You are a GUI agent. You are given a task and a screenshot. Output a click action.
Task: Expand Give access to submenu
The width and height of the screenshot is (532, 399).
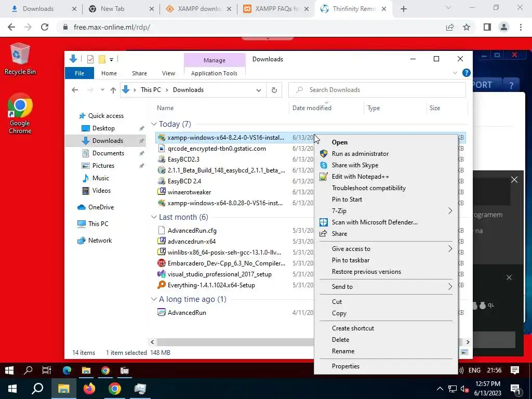450,249
